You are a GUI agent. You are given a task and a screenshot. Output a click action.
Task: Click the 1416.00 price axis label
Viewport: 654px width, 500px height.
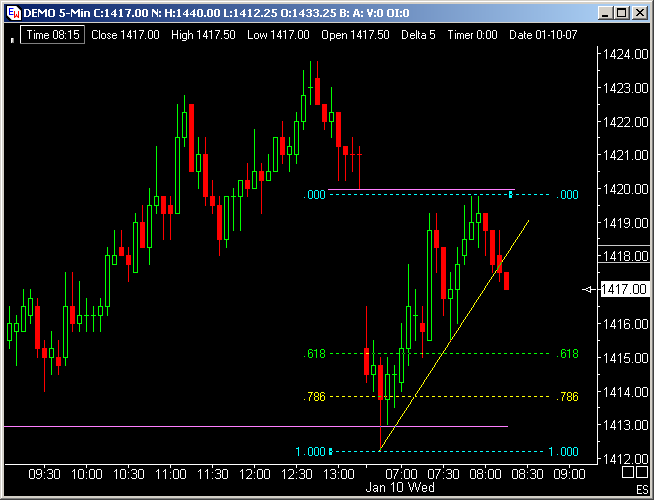pyautogui.click(x=626, y=324)
